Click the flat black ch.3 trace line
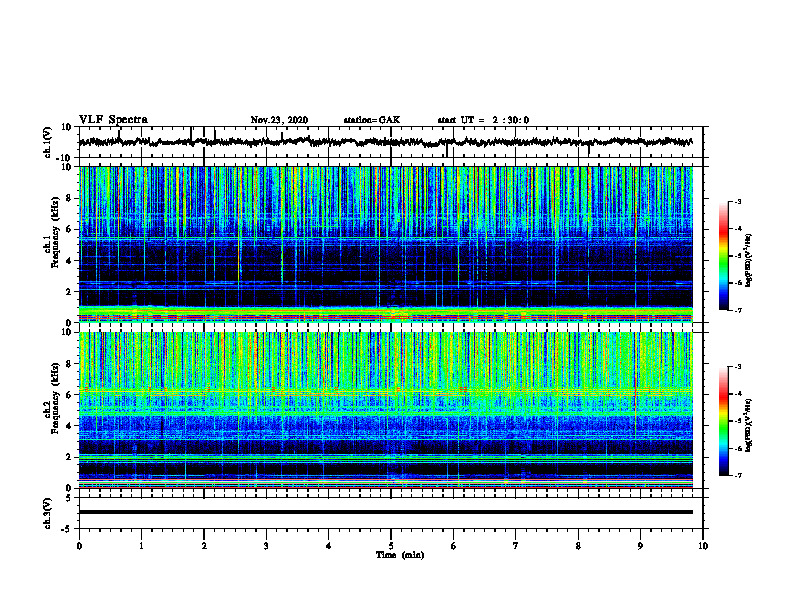Screen dimensions: 792x612 386,512
